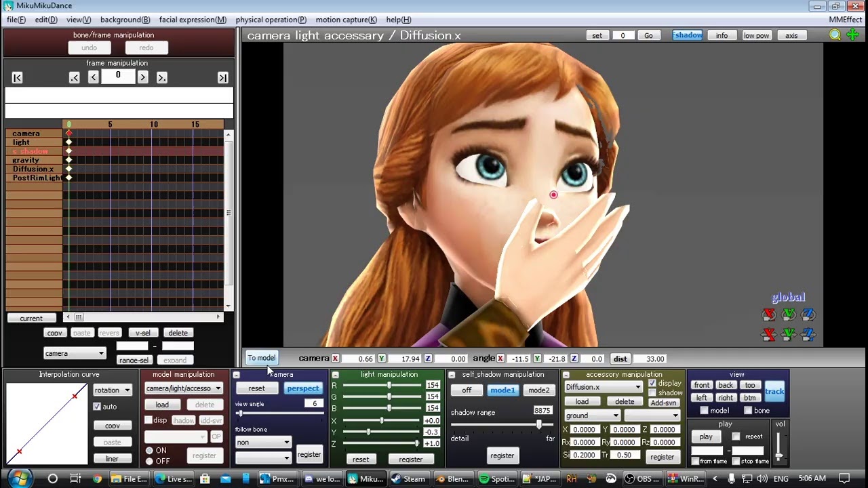Click the light R color slider
This screenshot has width=868, height=488.
pos(382,386)
